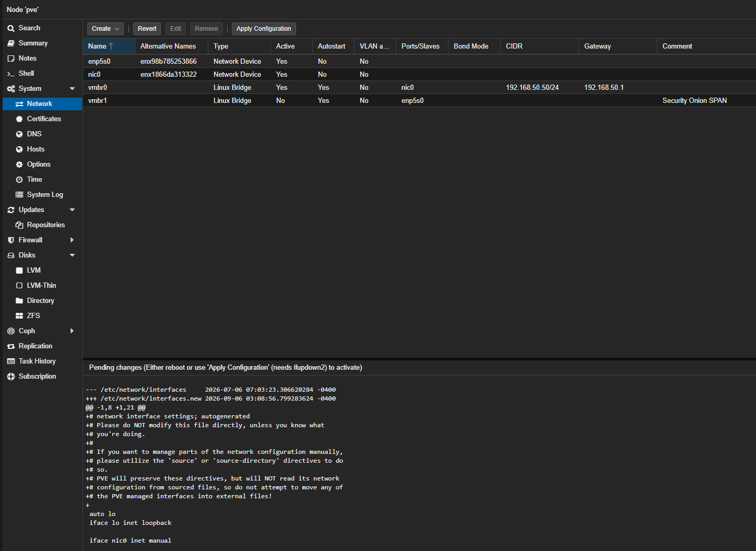Click the Updates refresh icon

tap(11, 210)
